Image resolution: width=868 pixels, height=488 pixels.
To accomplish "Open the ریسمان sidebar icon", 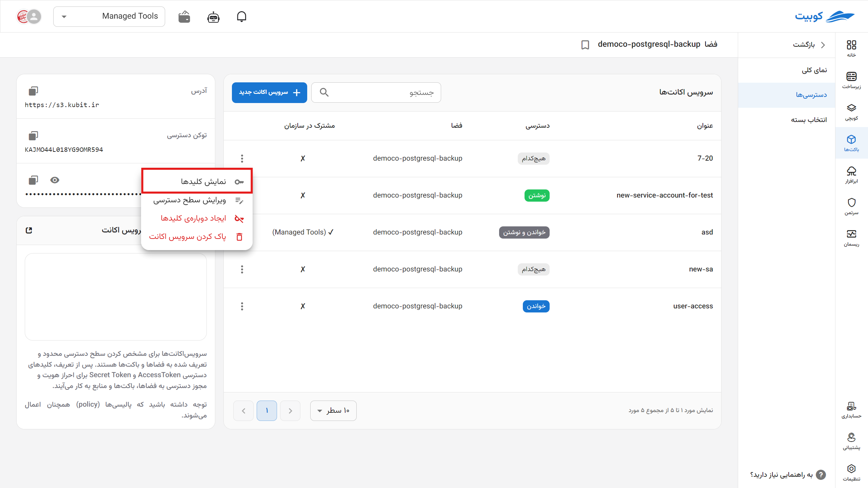I will click(x=851, y=238).
